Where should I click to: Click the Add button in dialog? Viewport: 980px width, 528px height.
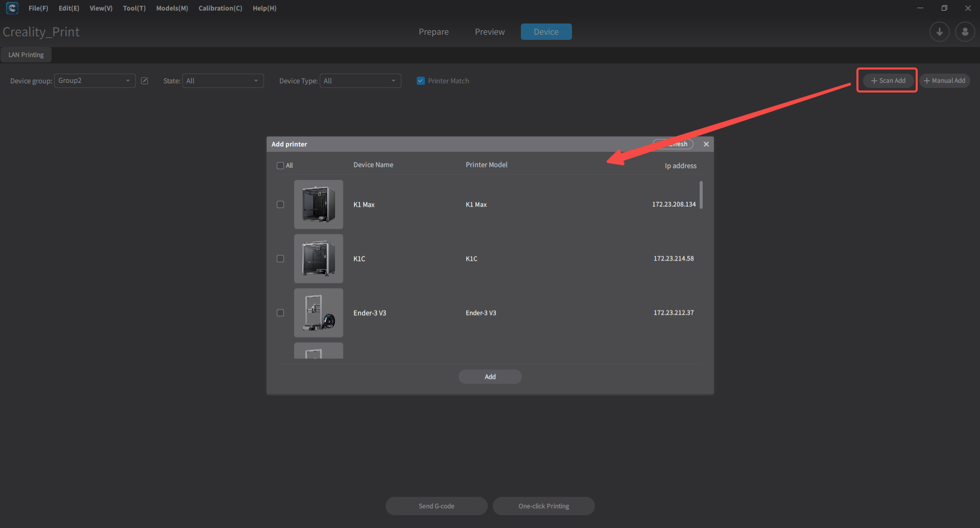point(490,377)
